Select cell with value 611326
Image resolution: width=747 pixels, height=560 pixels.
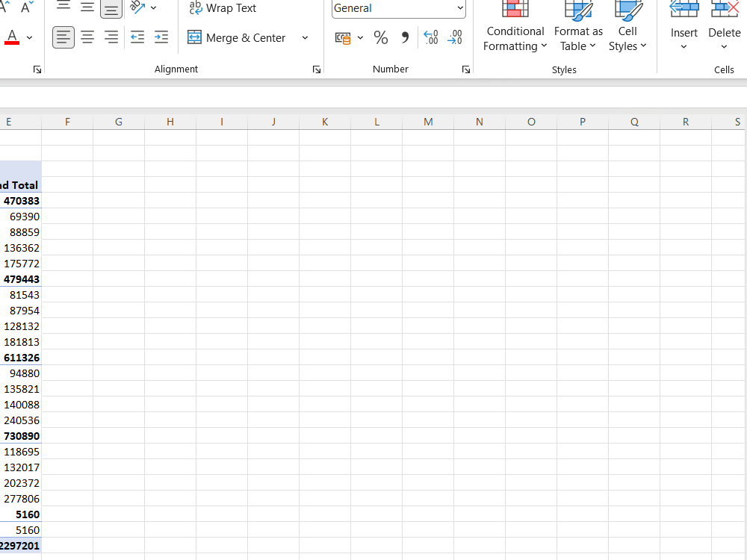20,358
